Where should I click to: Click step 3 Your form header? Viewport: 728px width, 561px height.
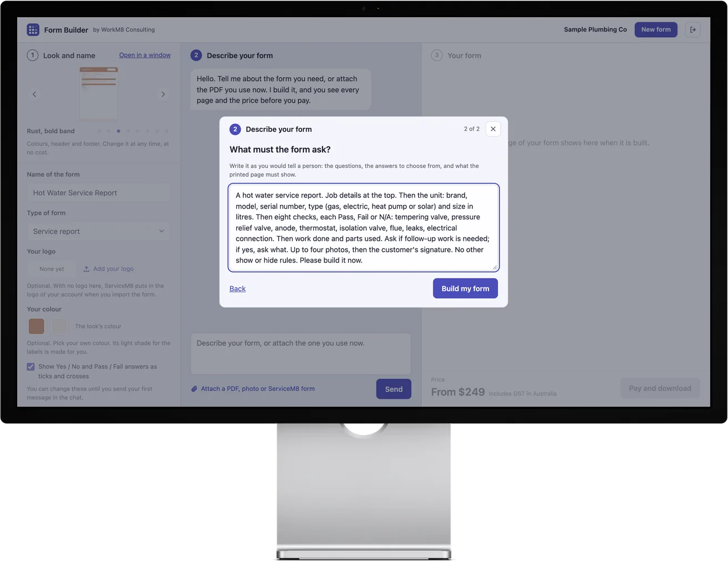click(x=456, y=55)
